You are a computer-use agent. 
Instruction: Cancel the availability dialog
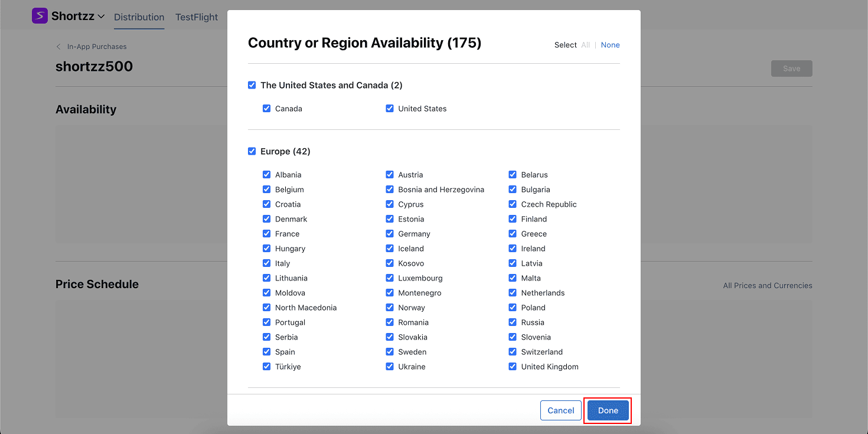click(560, 410)
